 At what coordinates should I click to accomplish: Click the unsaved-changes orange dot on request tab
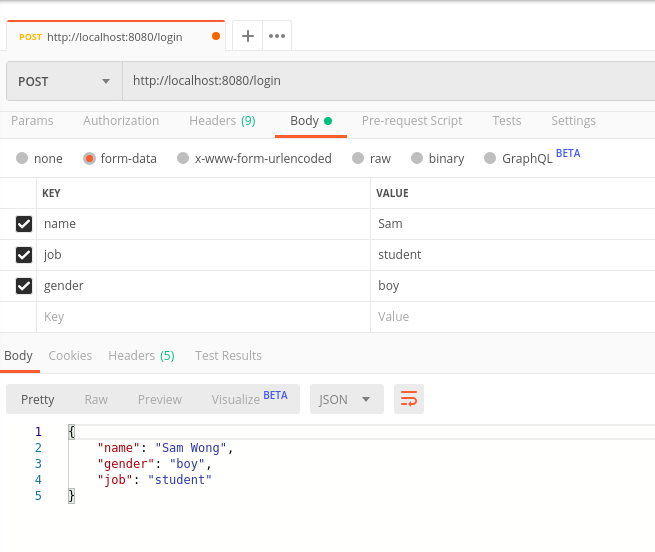click(x=216, y=36)
